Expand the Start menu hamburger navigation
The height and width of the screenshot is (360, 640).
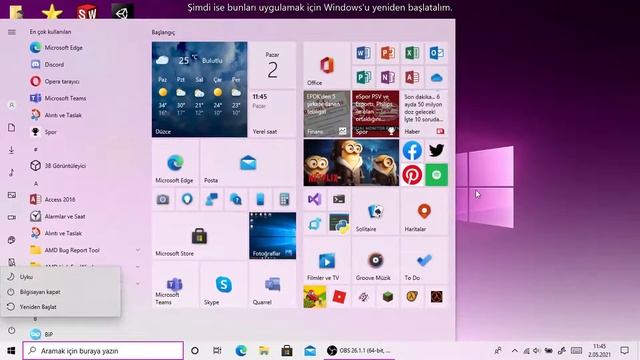(x=11, y=32)
